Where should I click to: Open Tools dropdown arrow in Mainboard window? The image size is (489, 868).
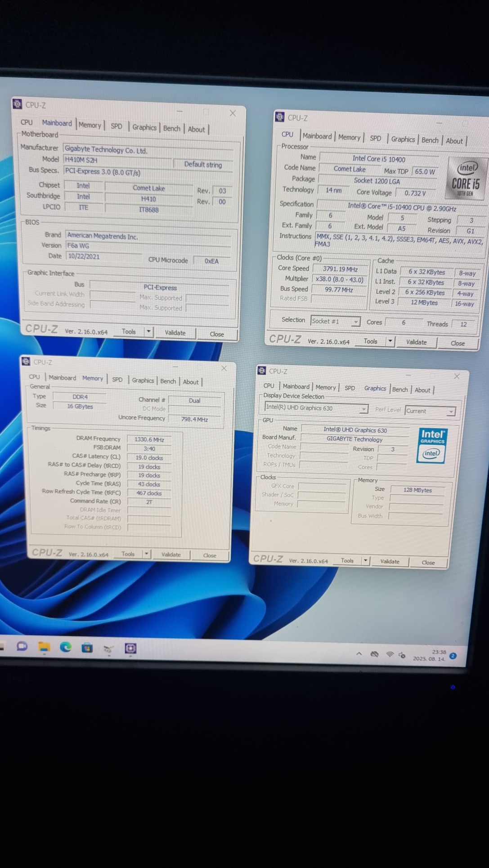pyautogui.click(x=148, y=332)
